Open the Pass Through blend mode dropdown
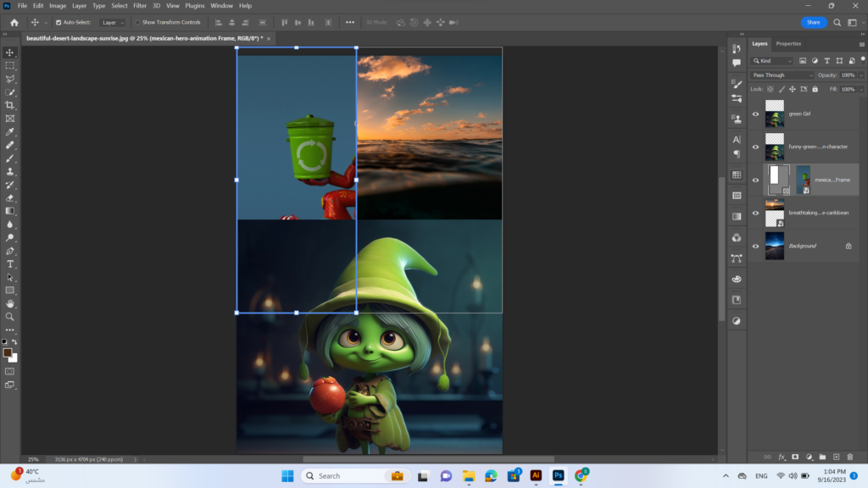868x488 pixels. coord(782,75)
